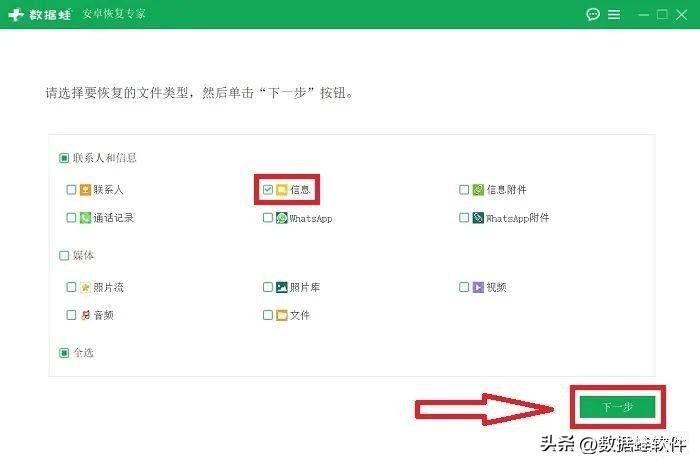The height and width of the screenshot is (466, 700).
Task: Check the 照片库 checkbox
Action: [267, 287]
